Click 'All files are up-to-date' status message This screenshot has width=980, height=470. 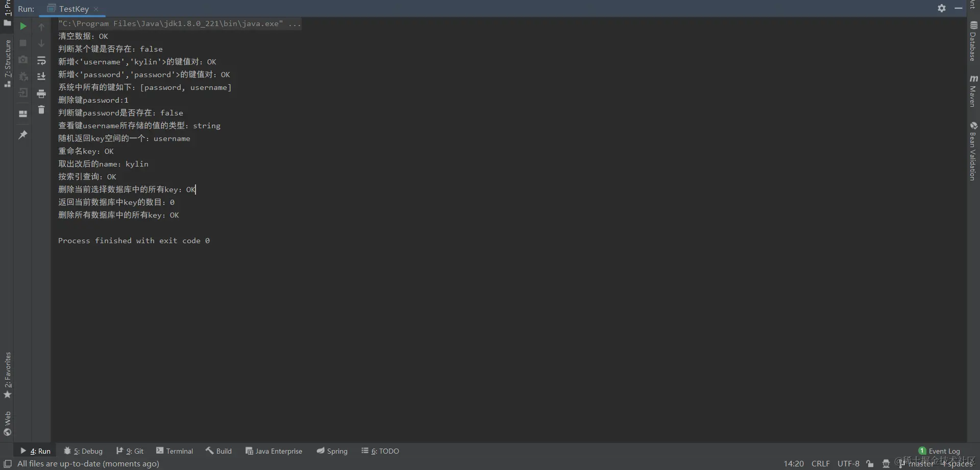[x=88, y=464]
